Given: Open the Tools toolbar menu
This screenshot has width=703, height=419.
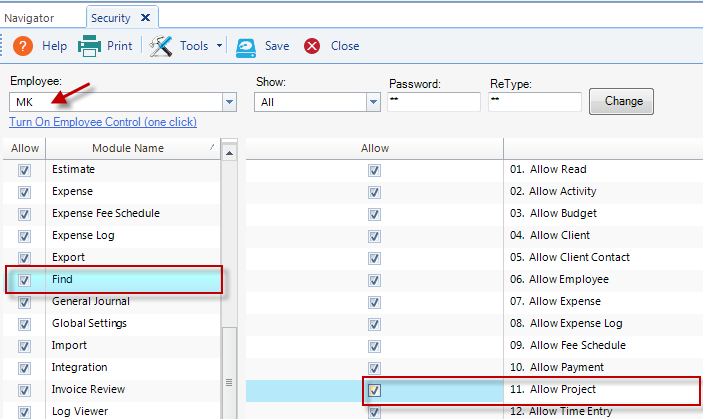Looking at the screenshot, I should point(194,46).
